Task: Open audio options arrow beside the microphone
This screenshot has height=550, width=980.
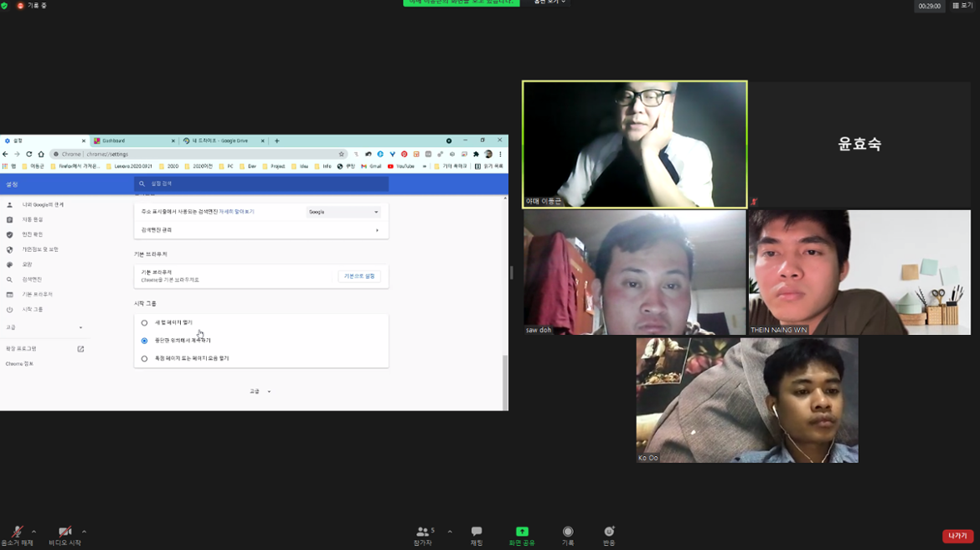Action: click(34, 532)
